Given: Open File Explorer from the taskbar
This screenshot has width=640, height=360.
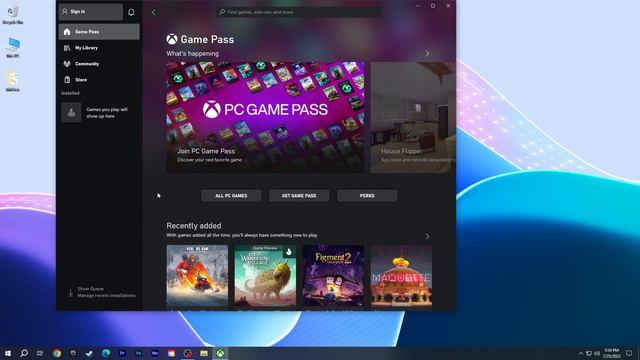Looking at the screenshot, I should click(204, 353).
